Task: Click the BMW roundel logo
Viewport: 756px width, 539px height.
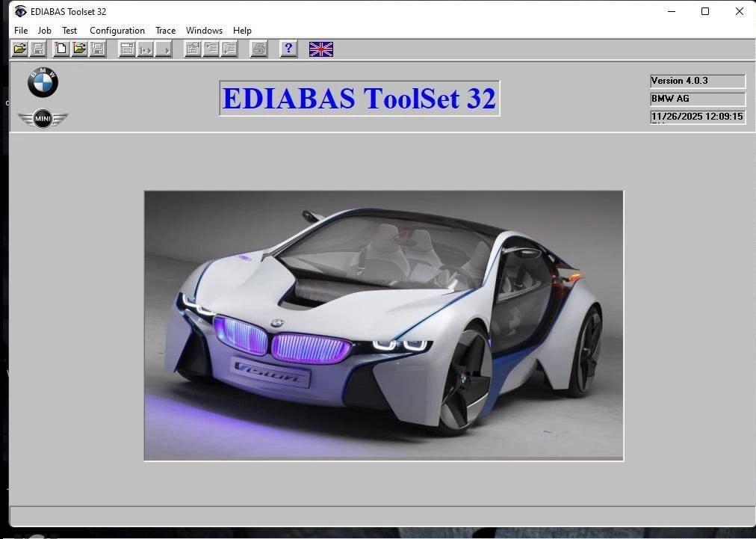Action: pyautogui.click(x=43, y=82)
